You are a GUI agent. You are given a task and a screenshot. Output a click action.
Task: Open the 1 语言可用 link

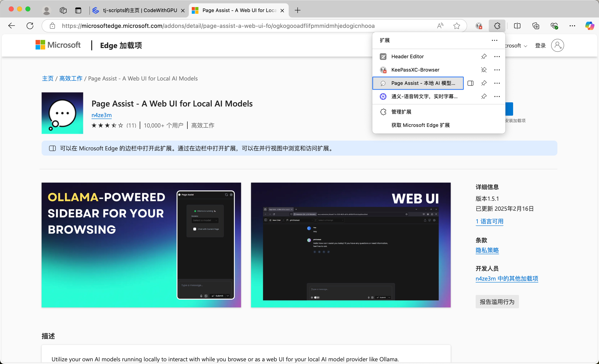[x=489, y=221]
